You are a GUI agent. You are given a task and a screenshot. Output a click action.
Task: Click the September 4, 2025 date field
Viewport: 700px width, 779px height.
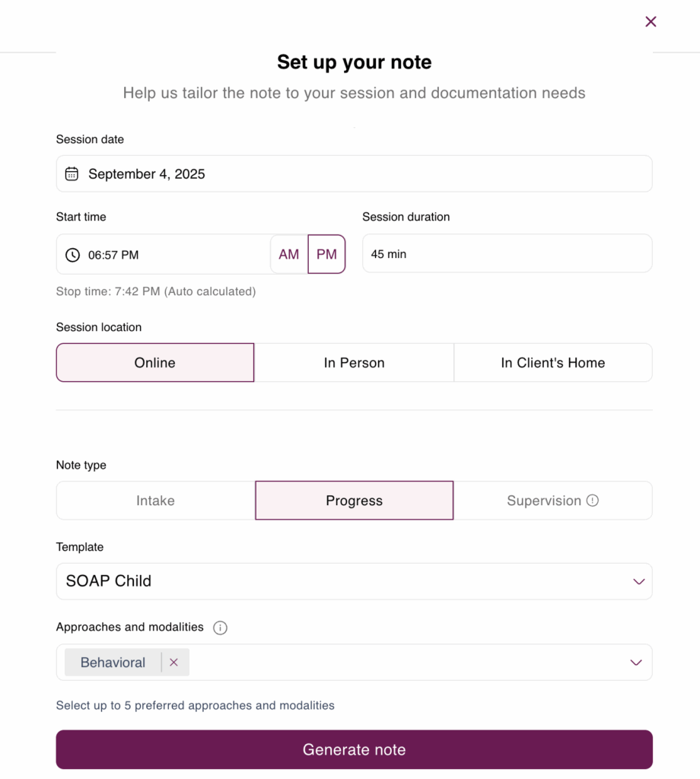(355, 174)
